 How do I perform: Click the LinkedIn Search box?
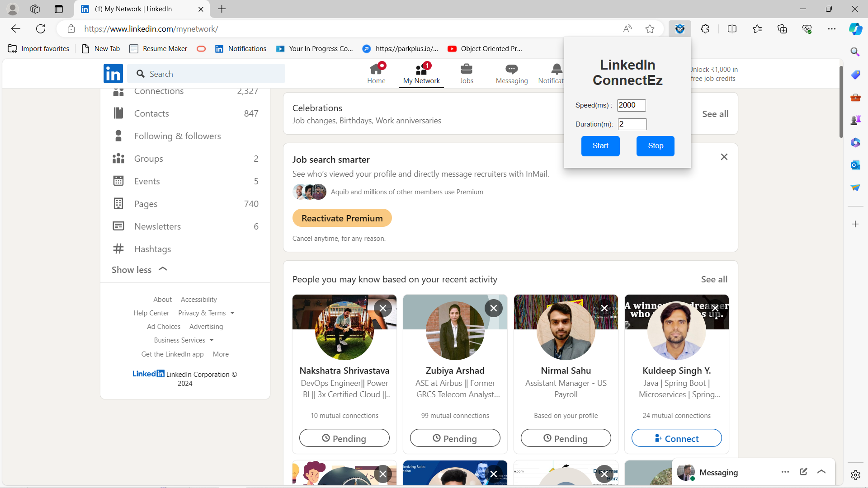(206, 74)
